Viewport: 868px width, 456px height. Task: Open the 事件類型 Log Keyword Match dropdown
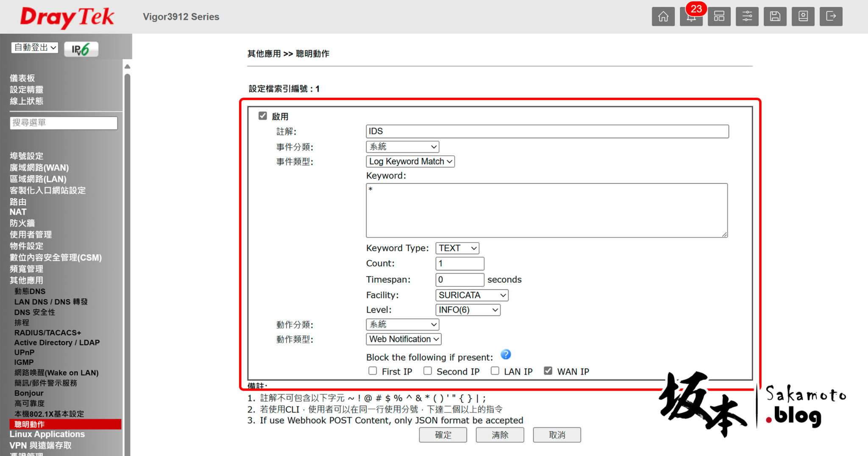coord(409,161)
